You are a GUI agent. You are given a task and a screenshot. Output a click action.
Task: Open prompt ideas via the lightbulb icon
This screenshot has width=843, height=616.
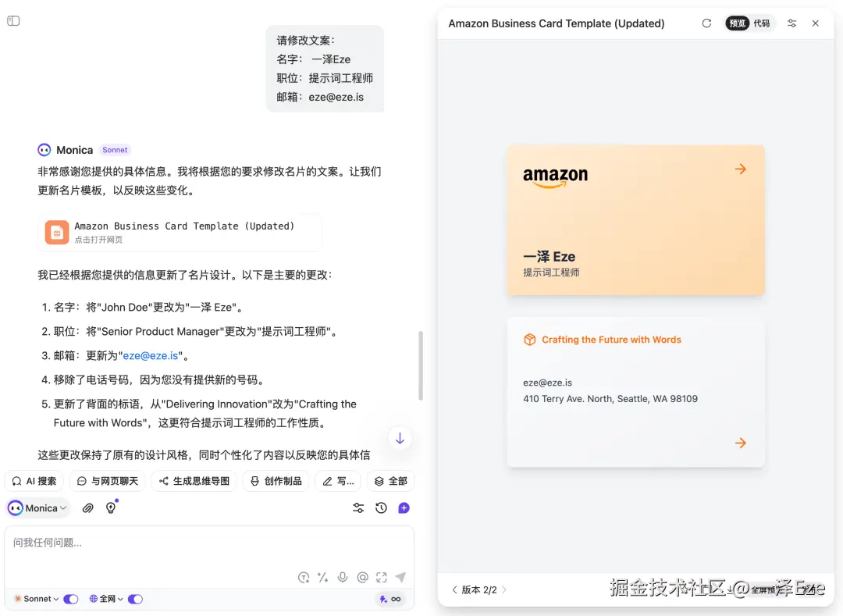click(x=112, y=507)
